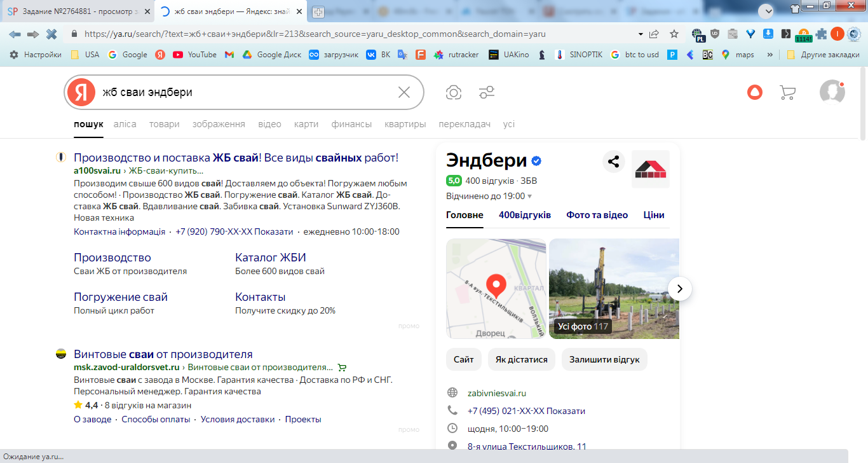Expand the address bar dropdown arrow

[641, 34]
